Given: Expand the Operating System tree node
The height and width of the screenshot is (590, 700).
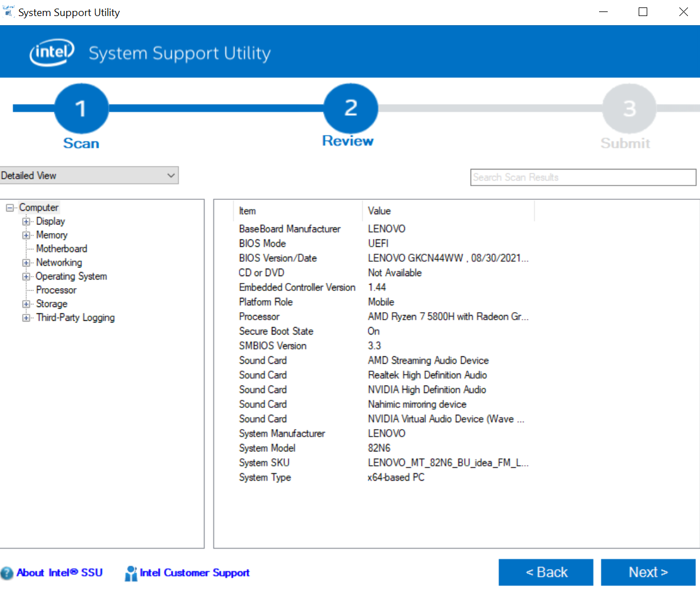Looking at the screenshot, I should point(26,276).
